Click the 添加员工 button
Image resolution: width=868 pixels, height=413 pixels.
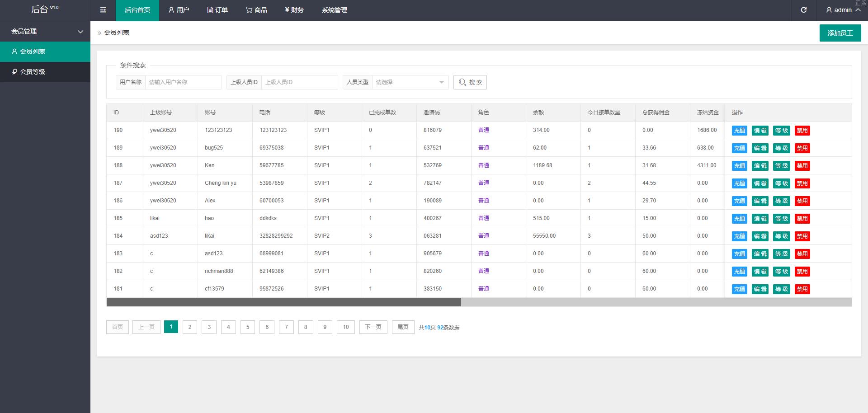point(840,33)
